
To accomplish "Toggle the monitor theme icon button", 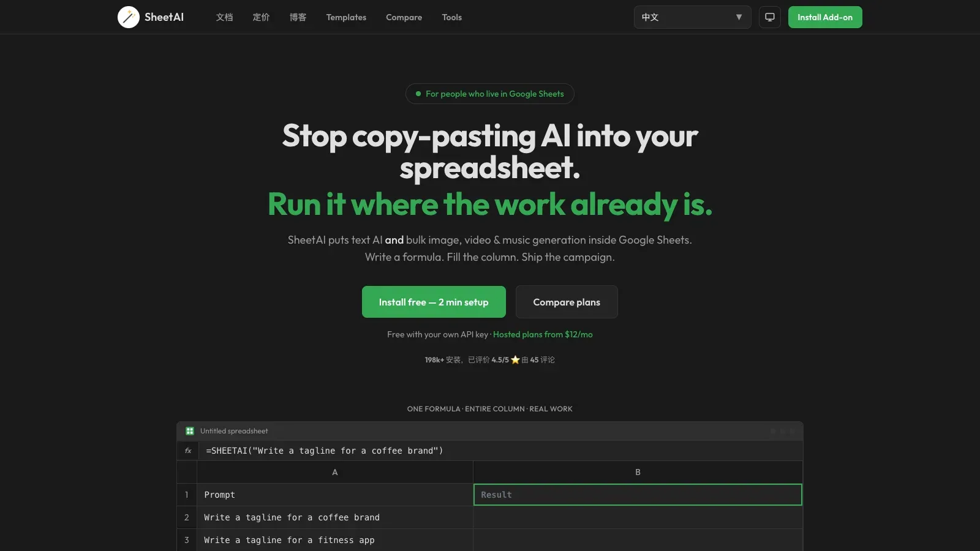I will [x=770, y=17].
